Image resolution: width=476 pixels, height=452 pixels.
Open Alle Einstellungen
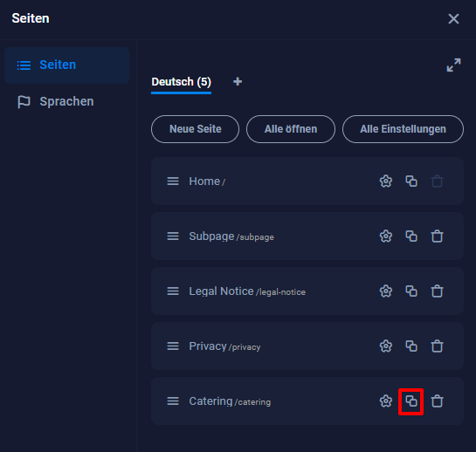tap(403, 129)
